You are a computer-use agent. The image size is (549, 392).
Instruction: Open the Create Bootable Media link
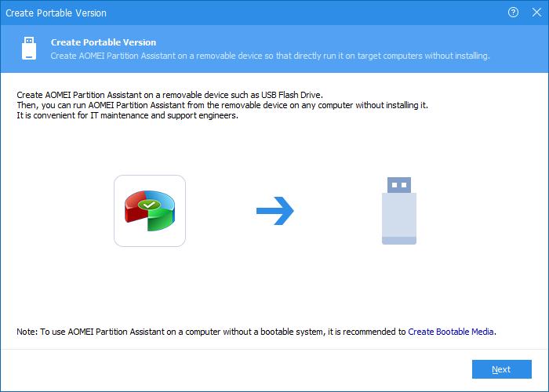point(451,332)
